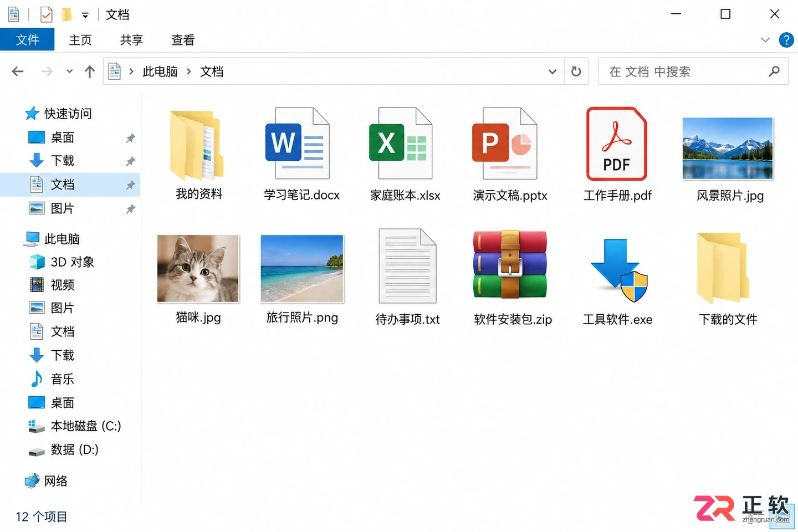The width and height of the screenshot is (798, 532).
Task: Select the 待办事项.txt text file icon
Action: [x=408, y=266]
